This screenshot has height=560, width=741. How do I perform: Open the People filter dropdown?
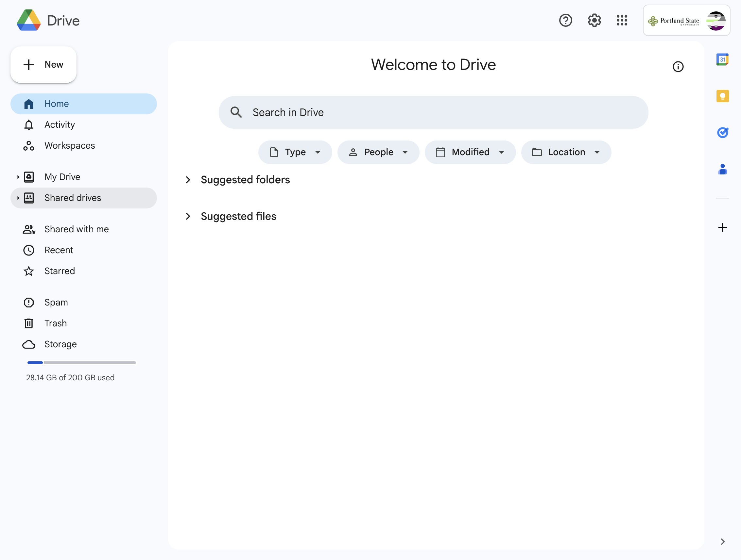379,152
